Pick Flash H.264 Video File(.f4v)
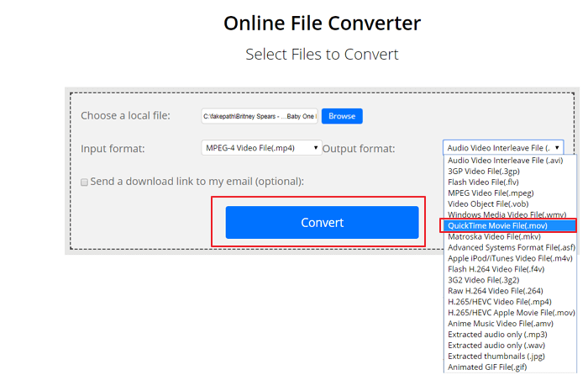 (510, 269)
